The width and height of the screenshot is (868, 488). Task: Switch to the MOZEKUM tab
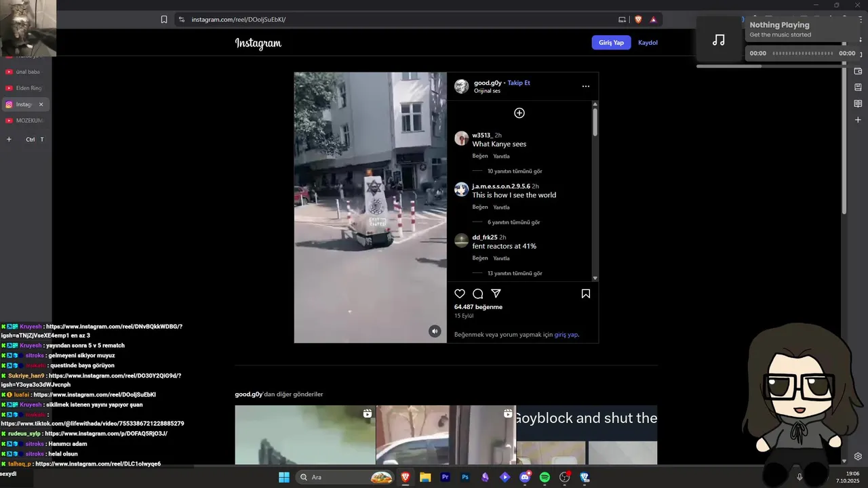coord(24,121)
